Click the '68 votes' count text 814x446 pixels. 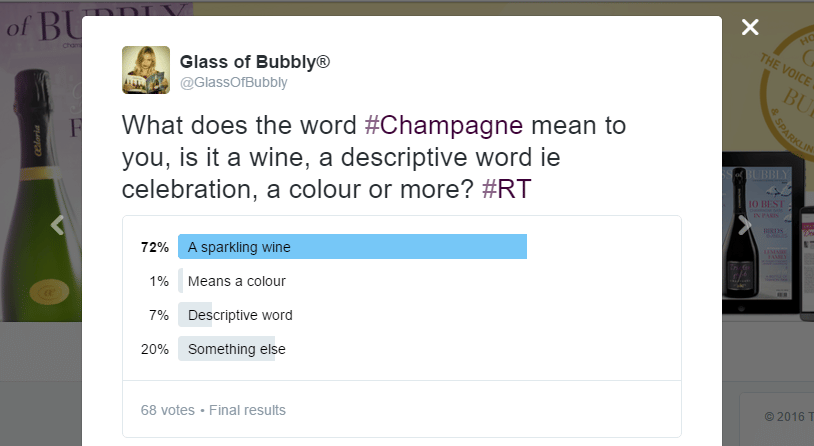168,410
